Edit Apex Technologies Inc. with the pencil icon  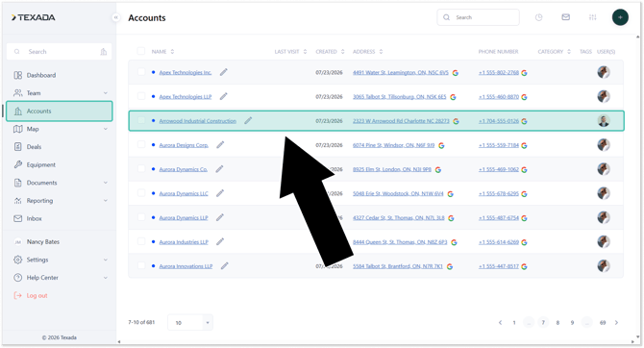point(223,72)
